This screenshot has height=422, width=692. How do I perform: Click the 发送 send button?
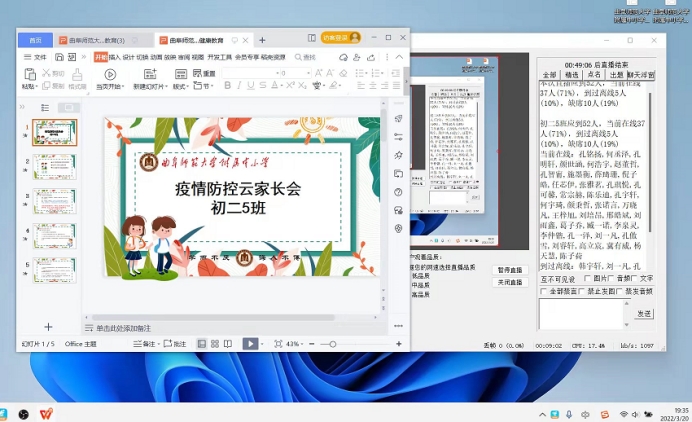[644, 313]
